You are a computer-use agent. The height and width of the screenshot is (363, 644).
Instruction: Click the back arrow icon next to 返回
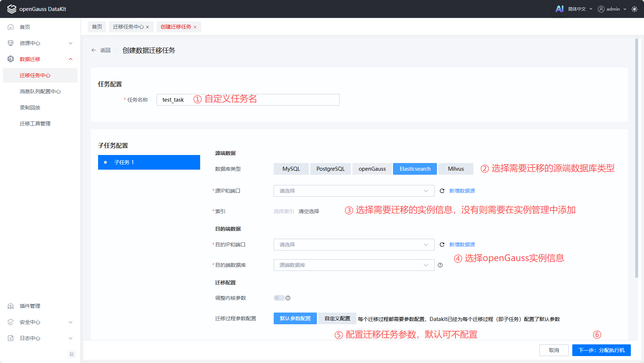94,50
